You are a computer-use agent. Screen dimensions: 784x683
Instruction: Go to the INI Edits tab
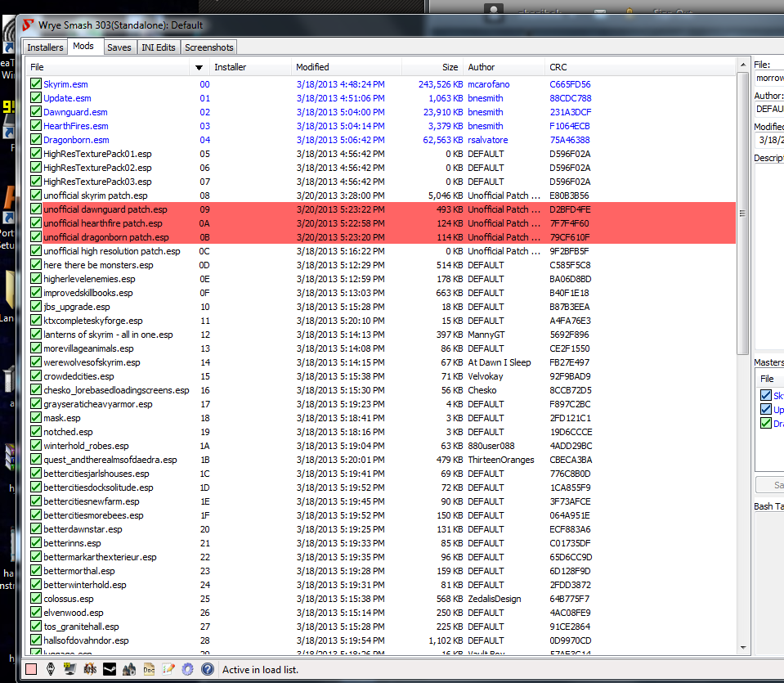pos(158,47)
